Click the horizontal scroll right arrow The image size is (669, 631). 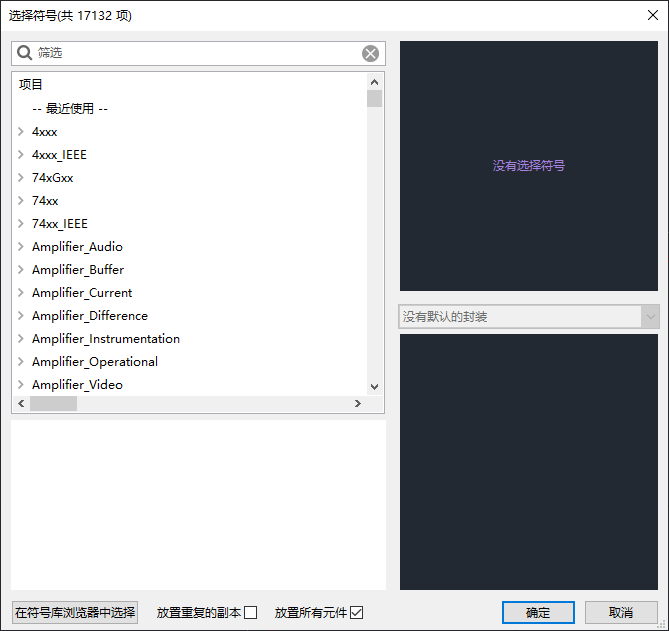pyautogui.click(x=358, y=404)
